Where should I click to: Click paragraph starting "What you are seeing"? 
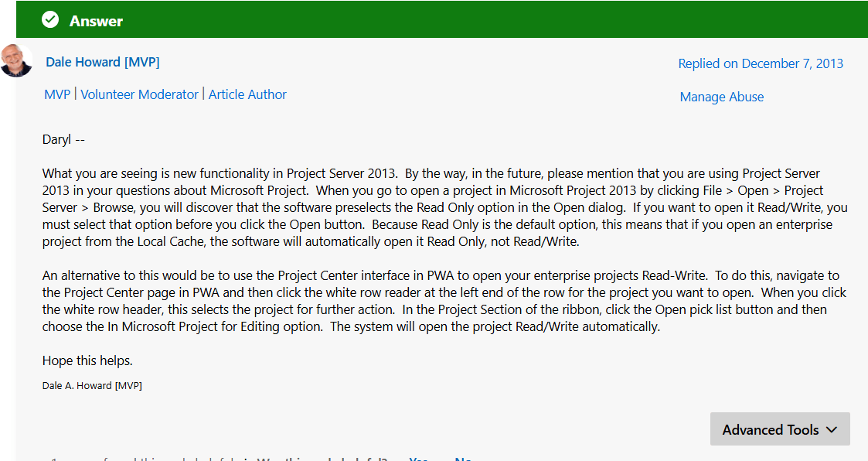point(445,207)
